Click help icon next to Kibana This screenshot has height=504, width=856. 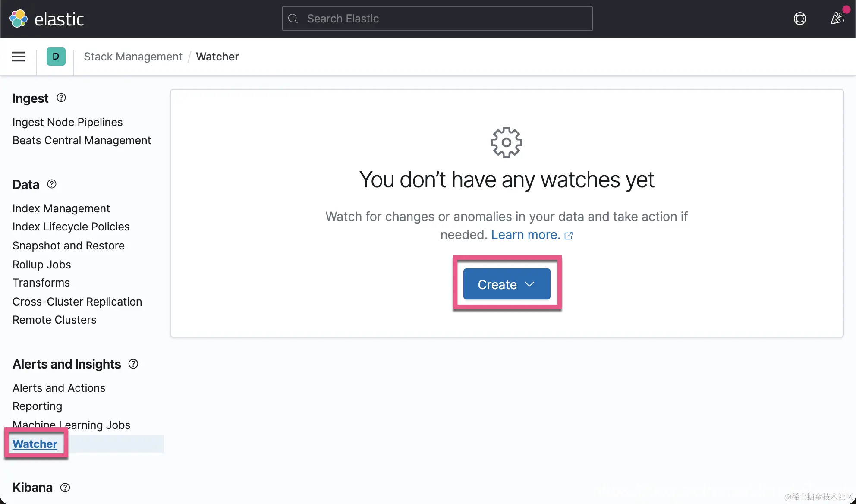[x=65, y=488]
